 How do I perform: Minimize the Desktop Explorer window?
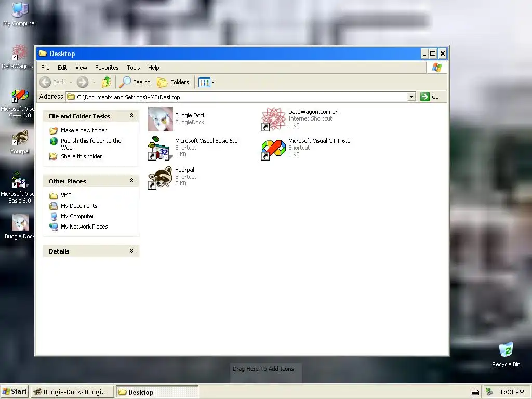tap(424, 54)
